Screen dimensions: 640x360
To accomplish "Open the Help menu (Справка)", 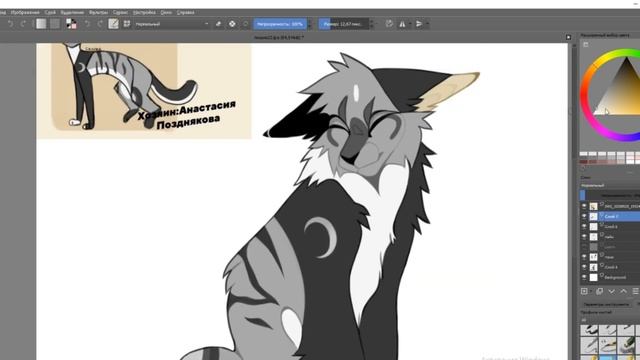I will (x=185, y=13).
